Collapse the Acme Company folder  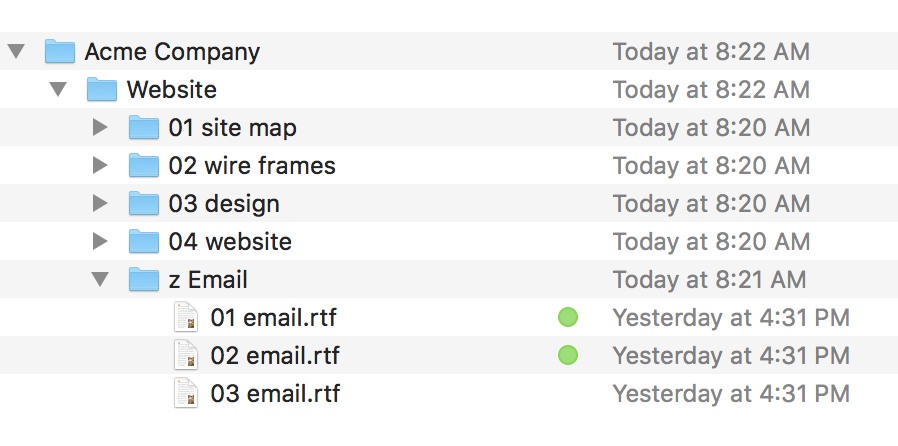(16, 52)
